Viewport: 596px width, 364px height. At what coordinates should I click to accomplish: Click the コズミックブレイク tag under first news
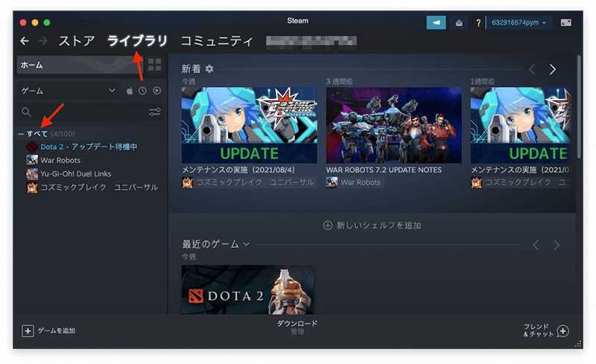click(x=255, y=182)
